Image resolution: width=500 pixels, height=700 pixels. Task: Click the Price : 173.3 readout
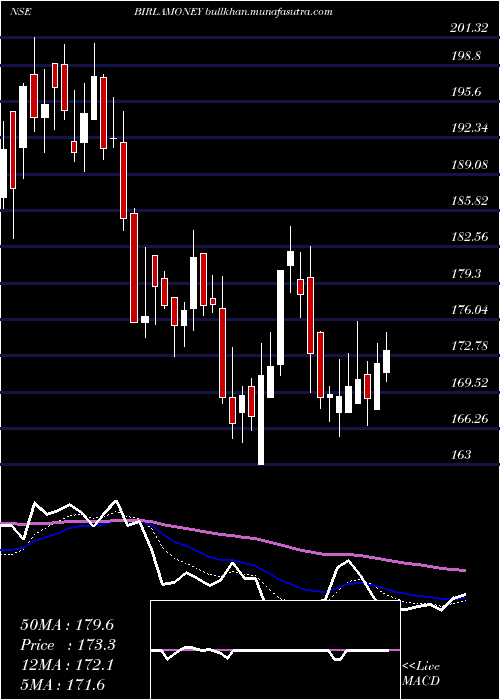[68, 645]
